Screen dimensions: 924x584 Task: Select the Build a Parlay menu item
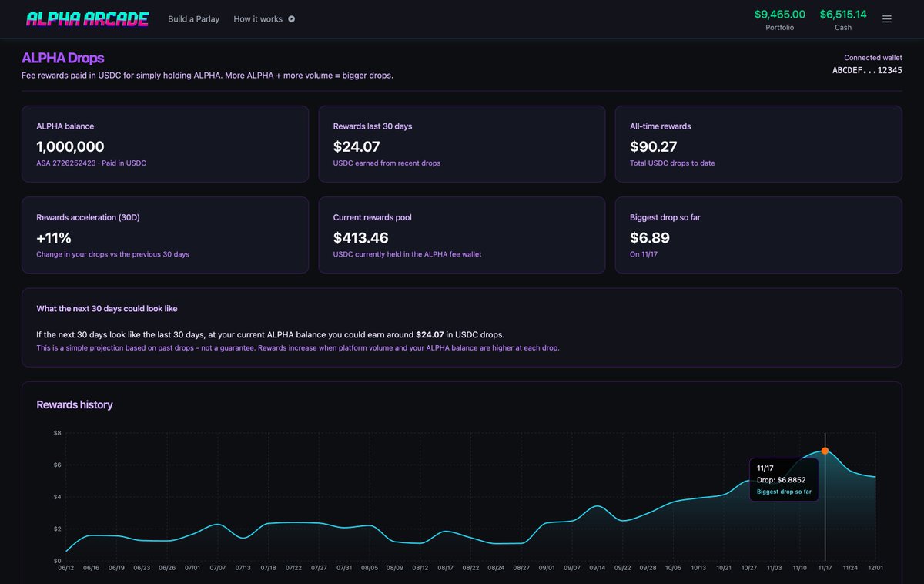(x=193, y=18)
